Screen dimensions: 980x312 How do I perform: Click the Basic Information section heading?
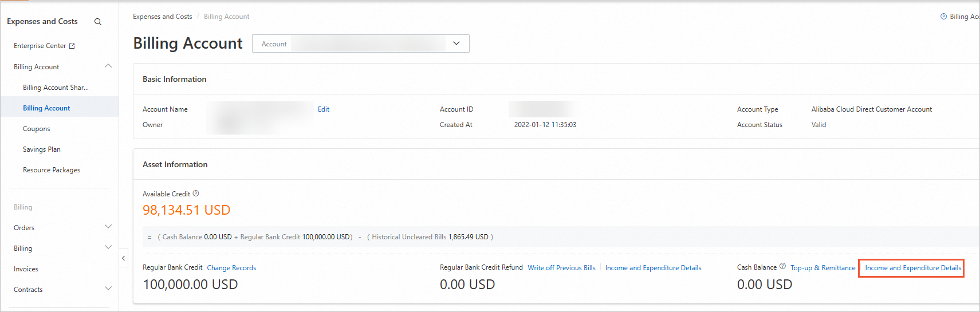pos(175,80)
